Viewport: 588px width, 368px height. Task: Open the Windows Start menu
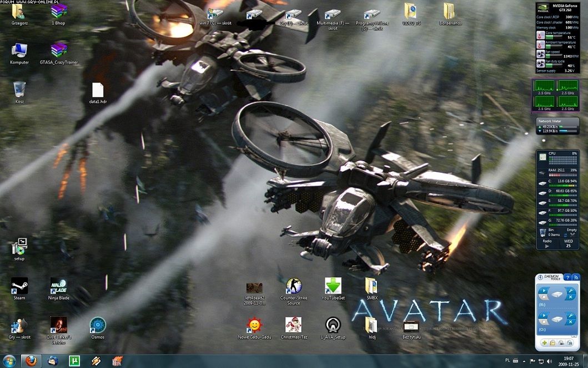point(9,361)
